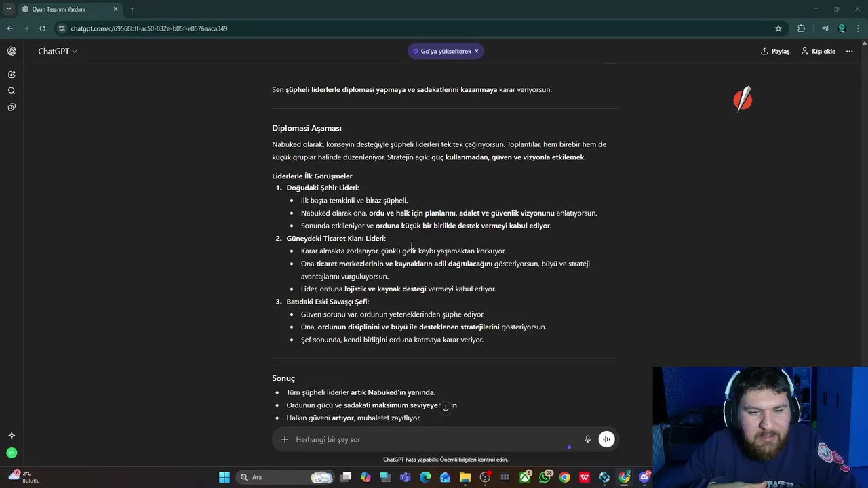The height and width of the screenshot is (488, 868).
Task: Click the taskbar Ara search box
Action: coord(285,477)
